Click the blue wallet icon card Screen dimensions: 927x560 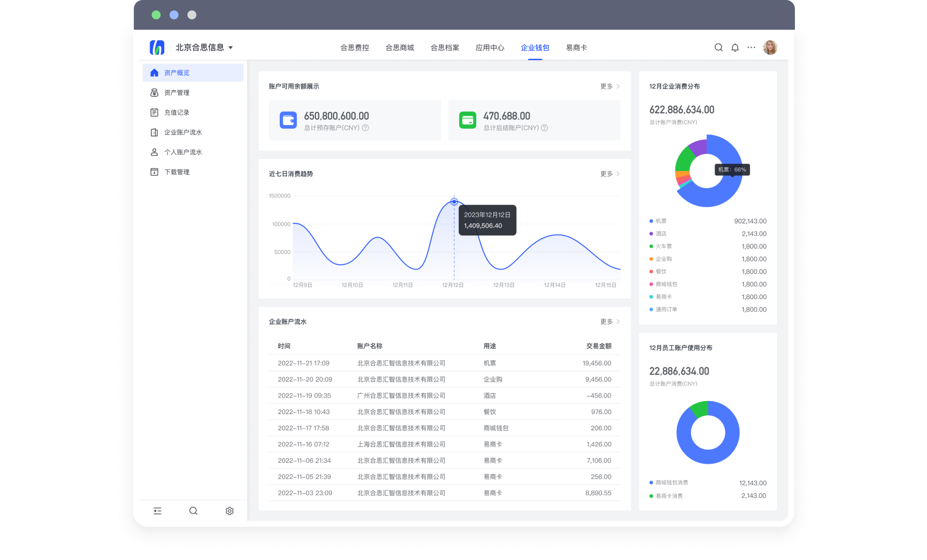288,120
